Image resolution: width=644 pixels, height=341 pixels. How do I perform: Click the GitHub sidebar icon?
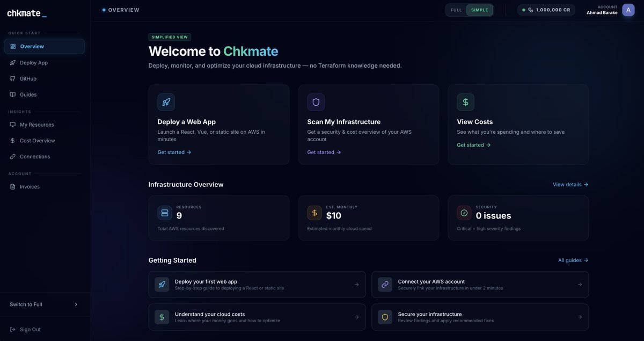(13, 78)
